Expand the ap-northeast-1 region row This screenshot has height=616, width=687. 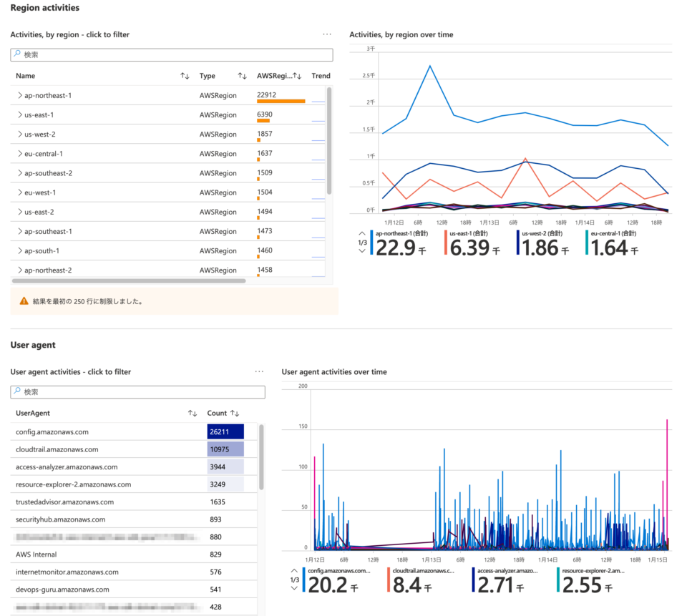pyautogui.click(x=19, y=95)
